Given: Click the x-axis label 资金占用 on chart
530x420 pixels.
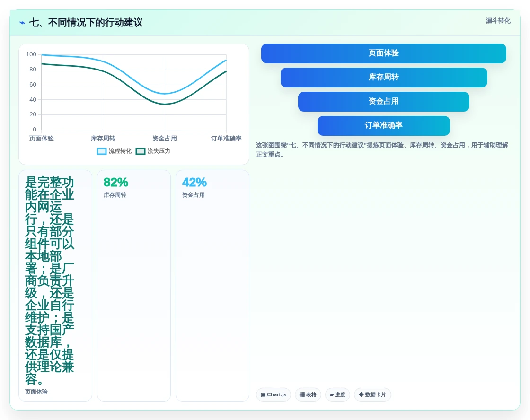Looking at the screenshot, I should tap(165, 139).
